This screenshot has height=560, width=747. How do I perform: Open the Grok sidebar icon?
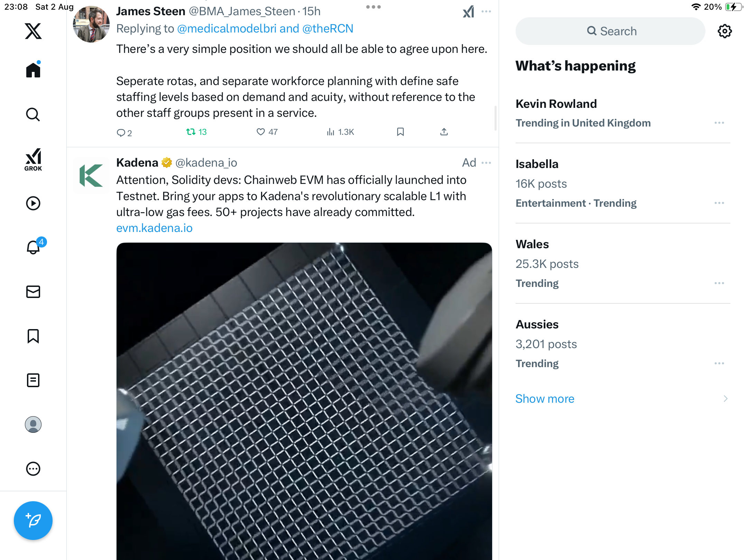click(33, 159)
